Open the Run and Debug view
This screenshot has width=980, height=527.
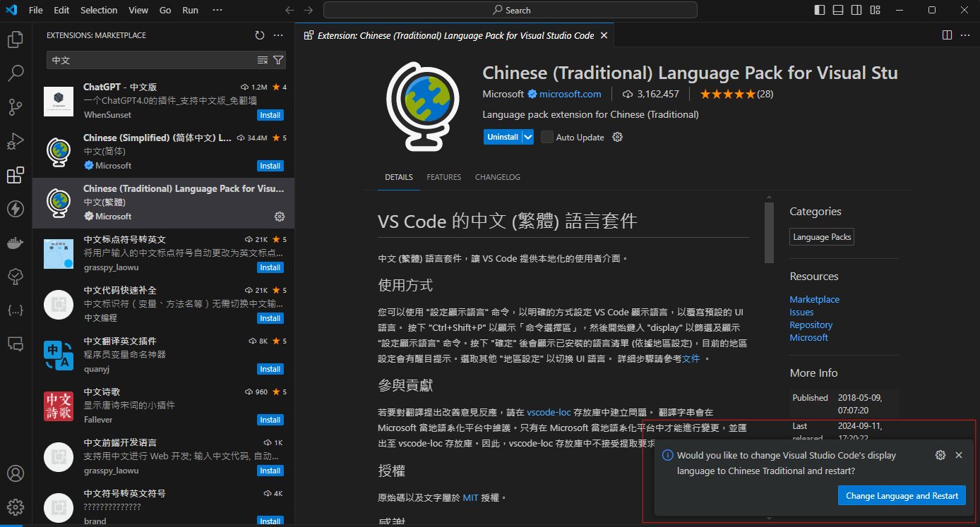coord(16,140)
